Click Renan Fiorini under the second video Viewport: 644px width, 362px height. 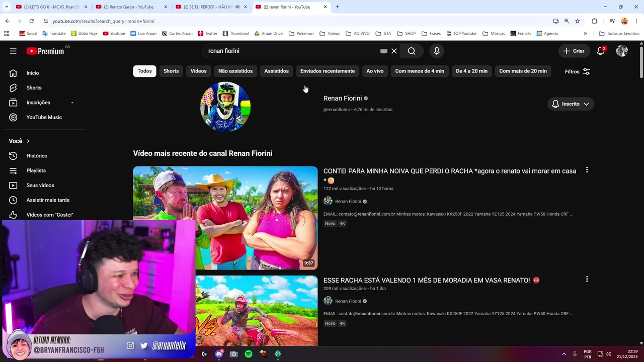(x=348, y=301)
